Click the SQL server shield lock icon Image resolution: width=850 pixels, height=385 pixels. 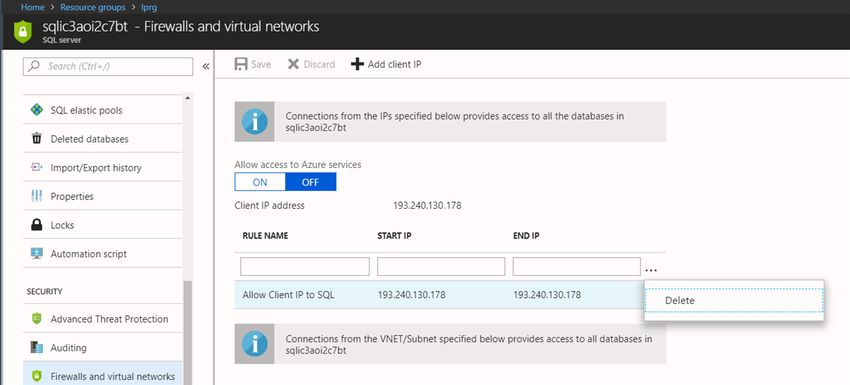(22, 32)
